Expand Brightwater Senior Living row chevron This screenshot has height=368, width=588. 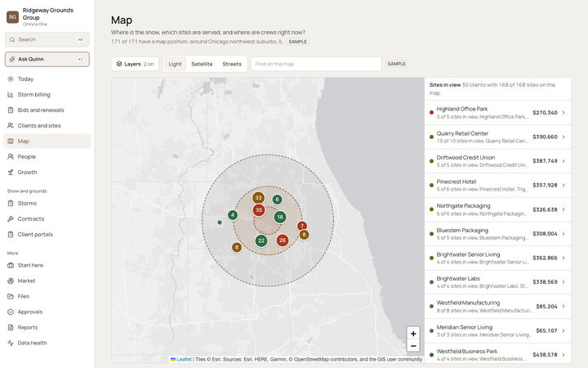pyautogui.click(x=563, y=258)
